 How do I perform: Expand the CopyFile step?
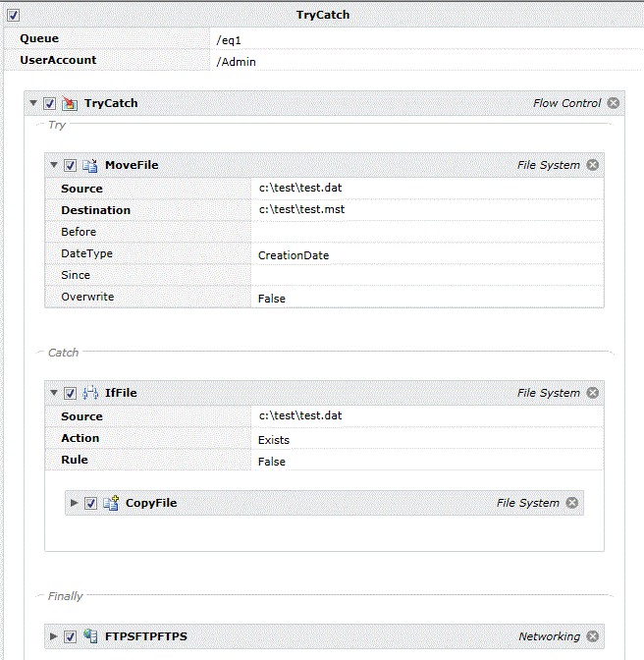click(x=75, y=503)
